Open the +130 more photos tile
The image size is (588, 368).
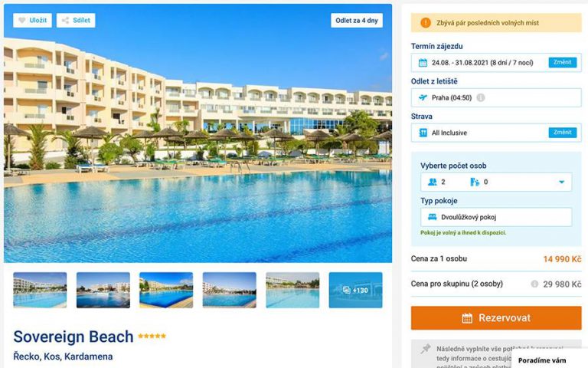point(355,290)
